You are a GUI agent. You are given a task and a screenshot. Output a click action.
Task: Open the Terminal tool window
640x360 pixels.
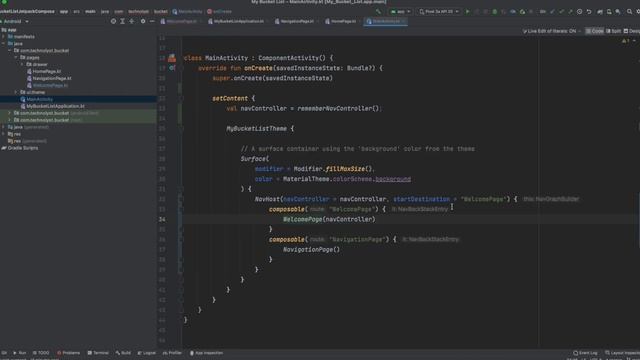pyautogui.click(x=98, y=353)
